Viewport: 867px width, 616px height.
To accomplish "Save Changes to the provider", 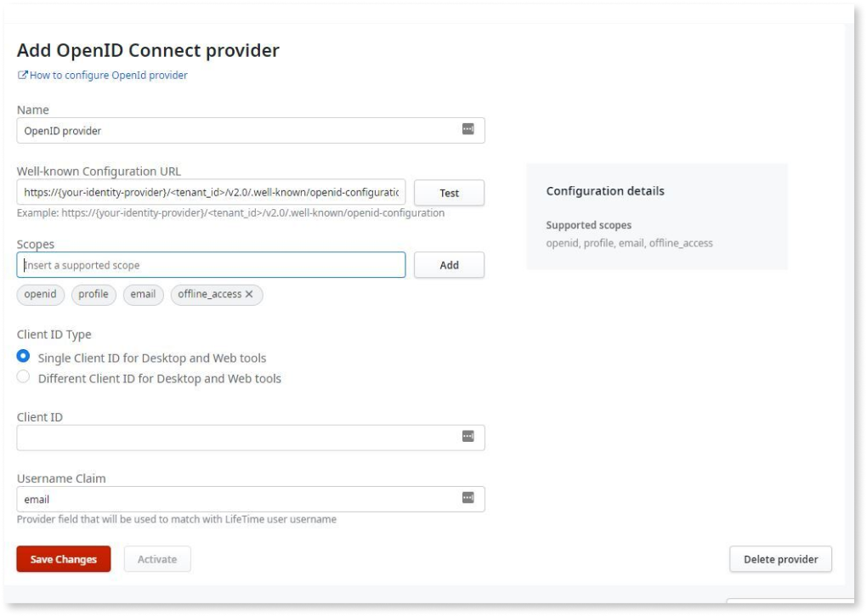I will (64, 559).
